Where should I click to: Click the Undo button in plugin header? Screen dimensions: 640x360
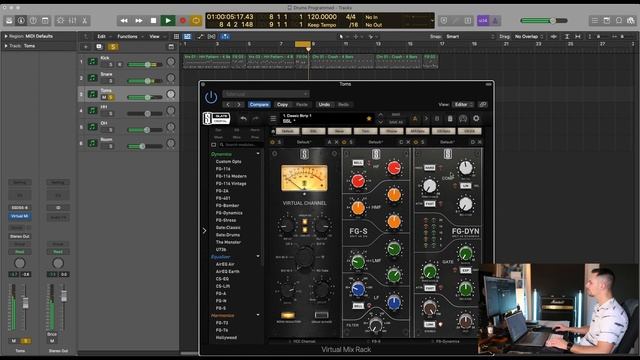(x=324, y=104)
